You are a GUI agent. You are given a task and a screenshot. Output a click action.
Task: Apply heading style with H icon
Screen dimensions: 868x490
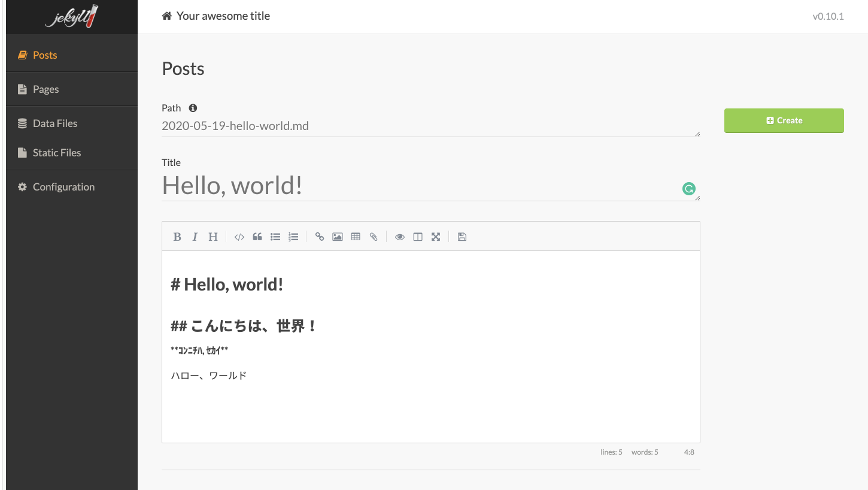pos(213,237)
